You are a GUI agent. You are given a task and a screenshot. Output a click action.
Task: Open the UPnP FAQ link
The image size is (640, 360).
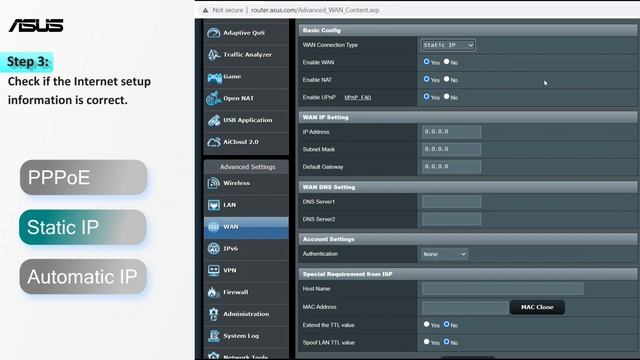[358, 98]
